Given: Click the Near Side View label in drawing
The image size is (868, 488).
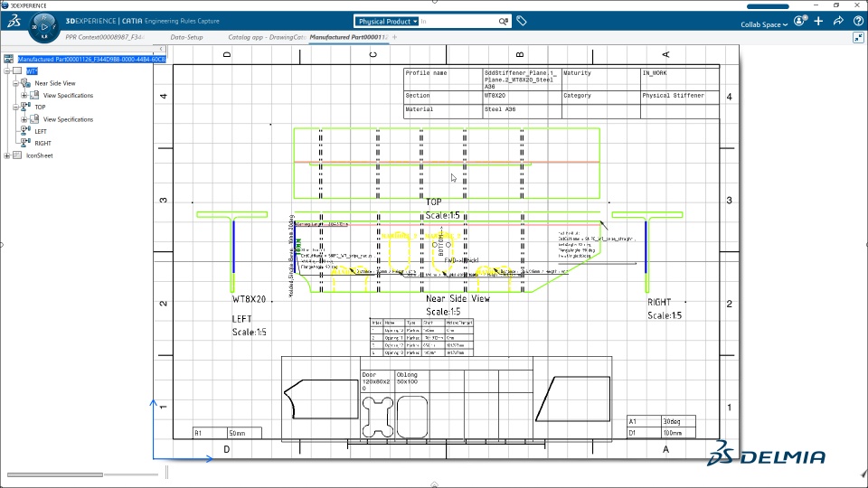Looking at the screenshot, I should click(458, 298).
